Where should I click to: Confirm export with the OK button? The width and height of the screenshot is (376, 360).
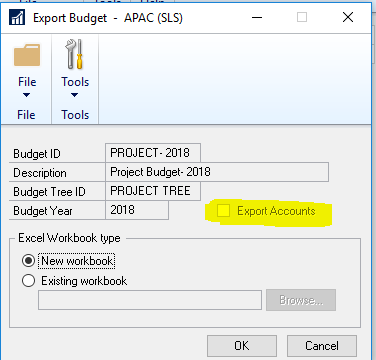[x=242, y=346]
